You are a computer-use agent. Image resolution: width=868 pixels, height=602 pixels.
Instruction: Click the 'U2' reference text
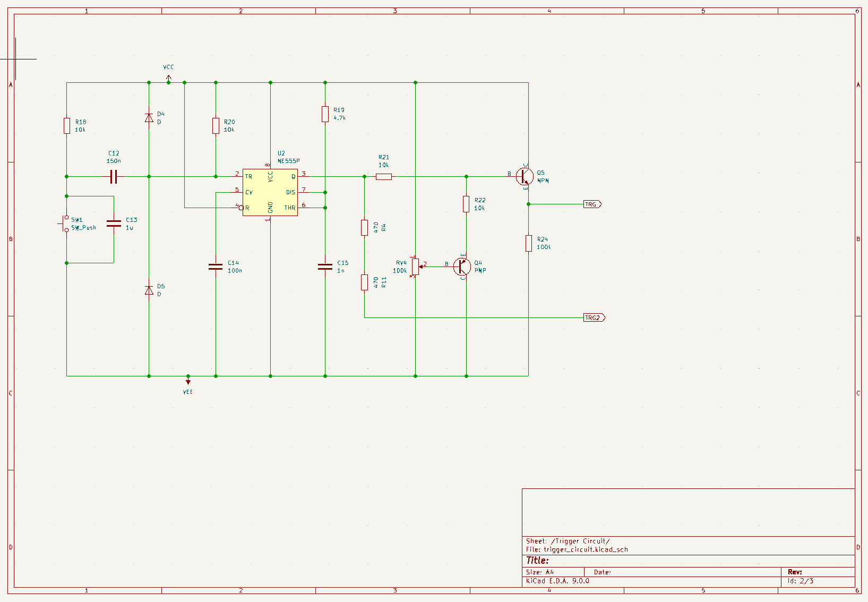281,153
